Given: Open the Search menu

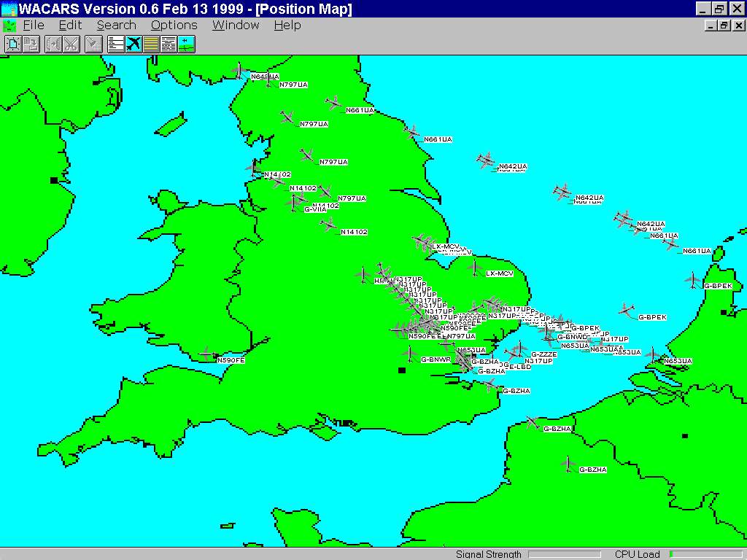Looking at the screenshot, I should (116, 25).
